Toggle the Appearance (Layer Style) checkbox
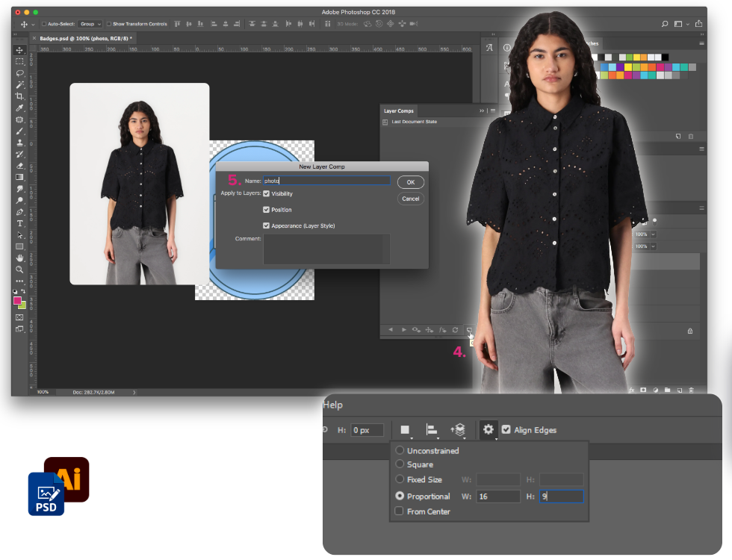732x560 pixels. (x=266, y=225)
